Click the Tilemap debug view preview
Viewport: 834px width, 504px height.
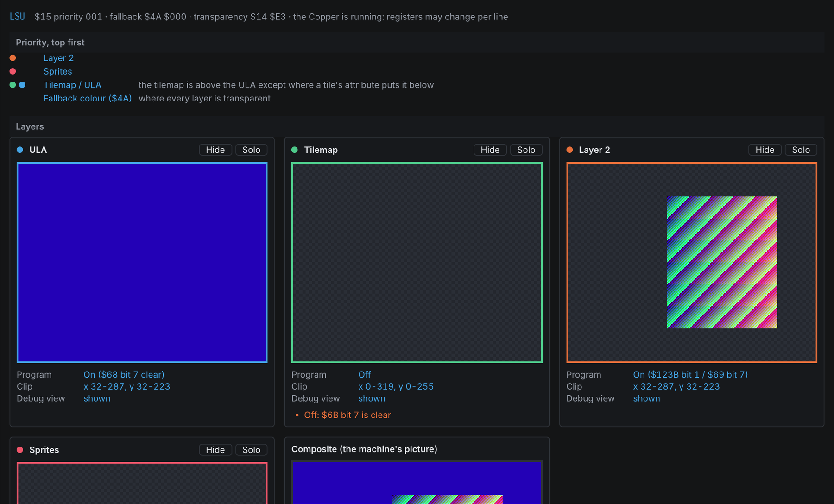417,262
